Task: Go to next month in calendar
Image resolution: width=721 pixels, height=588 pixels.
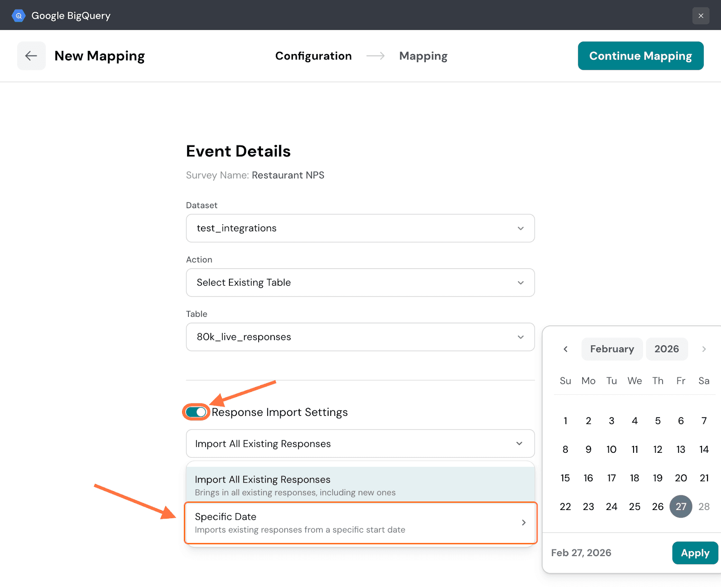Action: coord(703,349)
